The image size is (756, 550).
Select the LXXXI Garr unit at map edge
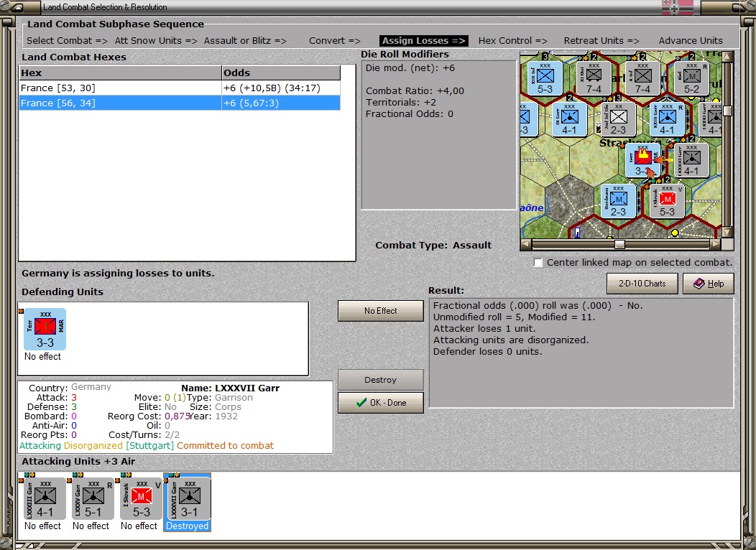click(x=711, y=119)
